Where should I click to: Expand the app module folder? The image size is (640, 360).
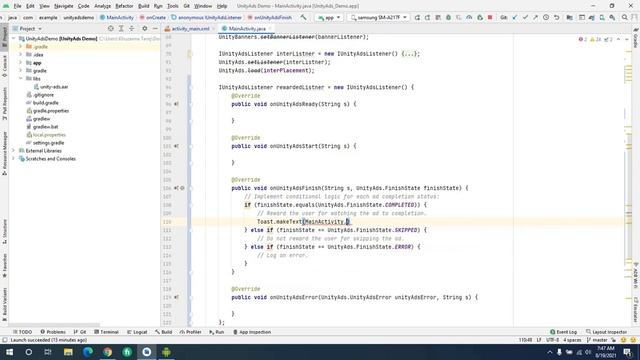point(20,63)
